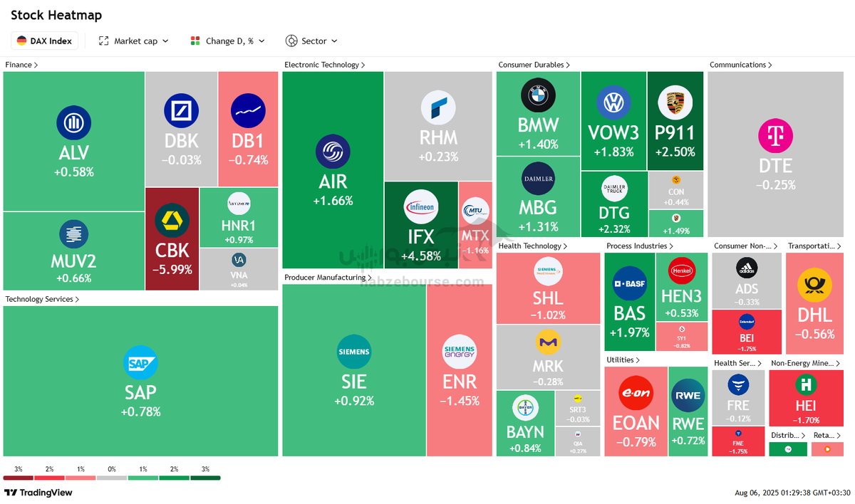Image resolution: width=855 pixels, height=504 pixels.
Task: Expand the Finance sector
Action: (x=21, y=65)
